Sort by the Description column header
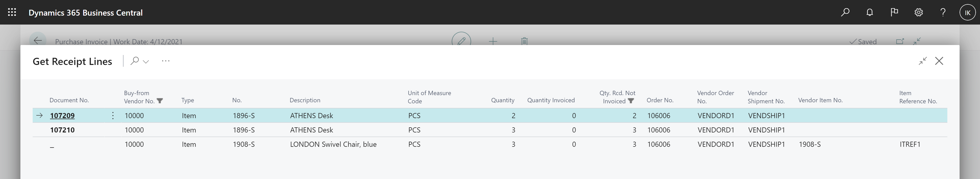The height and width of the screenshot is (179, 980). click(305, 100)
